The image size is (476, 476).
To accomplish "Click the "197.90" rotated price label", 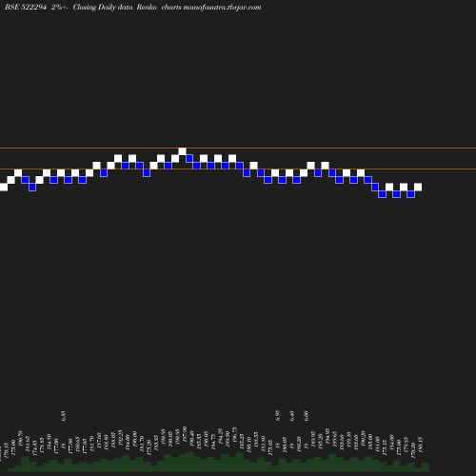I will tap(185, 433).
